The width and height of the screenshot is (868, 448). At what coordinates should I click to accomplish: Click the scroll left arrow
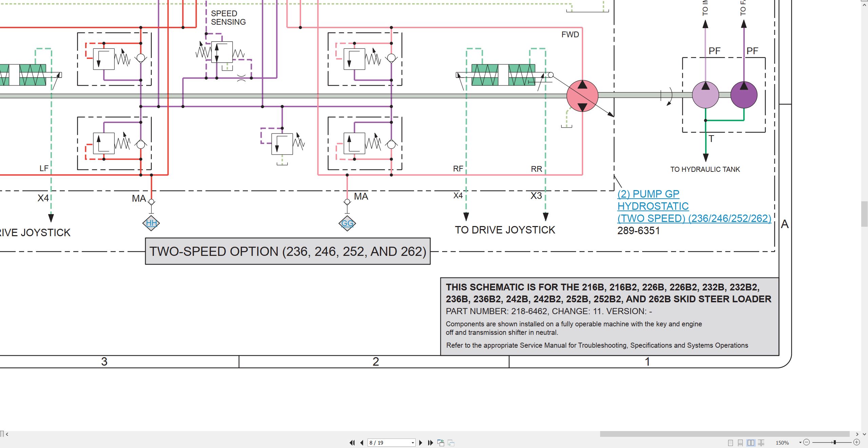point(7,434)
